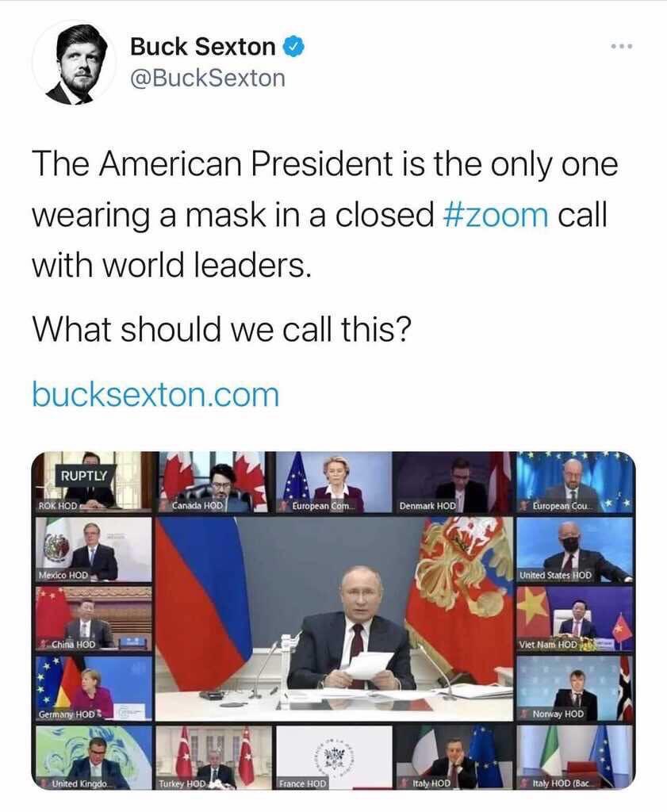667x812 pixels.
Task: Select the Canada HOD video tile
Action: click(215, 481)
